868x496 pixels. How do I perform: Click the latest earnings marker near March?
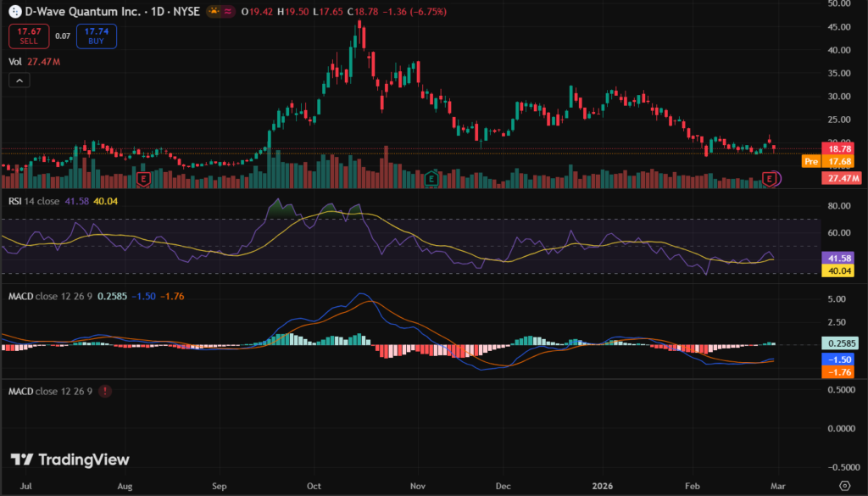[x=770, y=178]
